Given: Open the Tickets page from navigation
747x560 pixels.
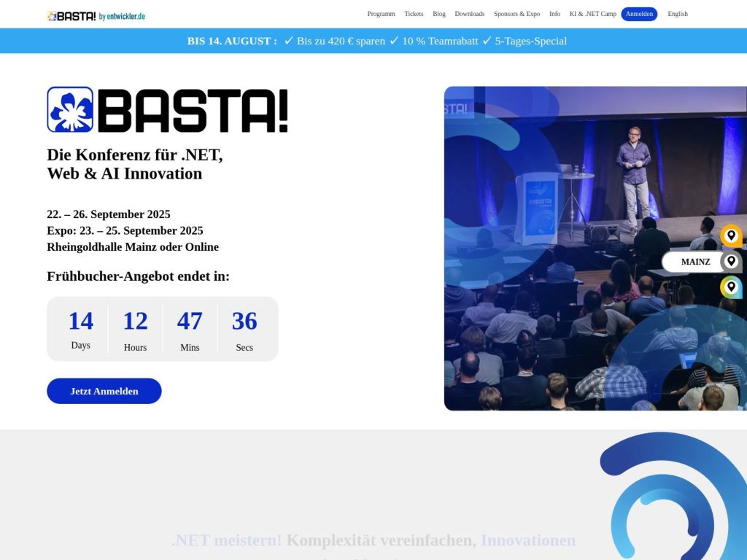Looking at the screenshot, I should (x=414, y=14).
